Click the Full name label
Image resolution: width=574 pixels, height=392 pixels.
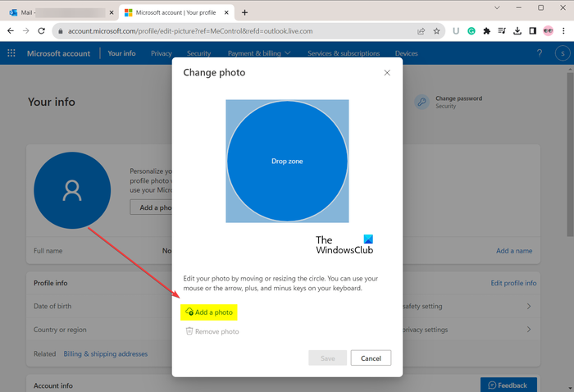point(48,251)
